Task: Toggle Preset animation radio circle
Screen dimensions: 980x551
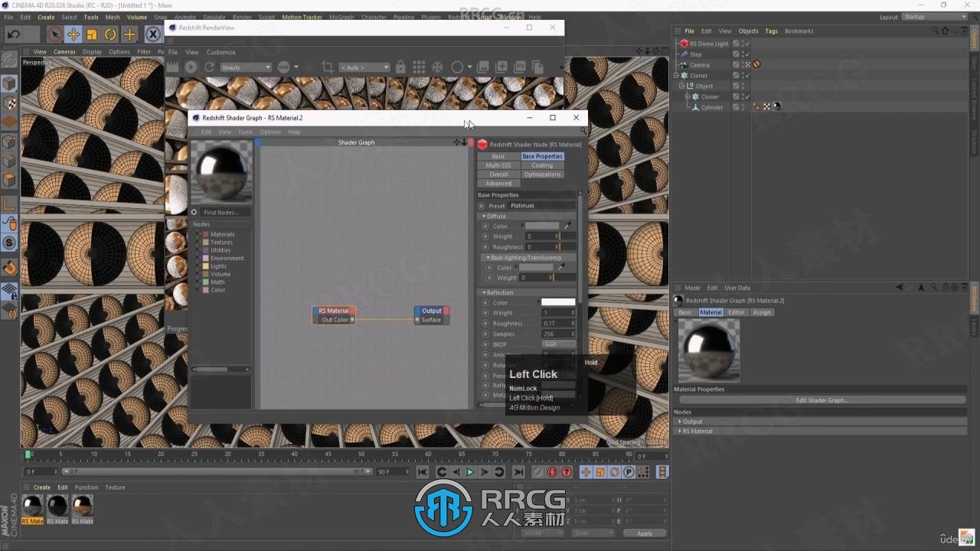Action: click(x=482, y=206)
